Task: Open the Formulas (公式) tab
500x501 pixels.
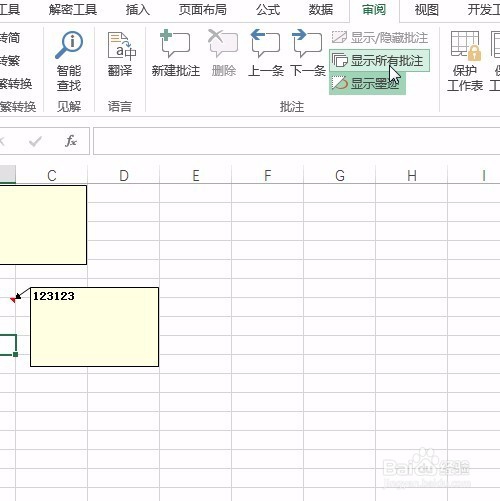Action: coord(268,10)
